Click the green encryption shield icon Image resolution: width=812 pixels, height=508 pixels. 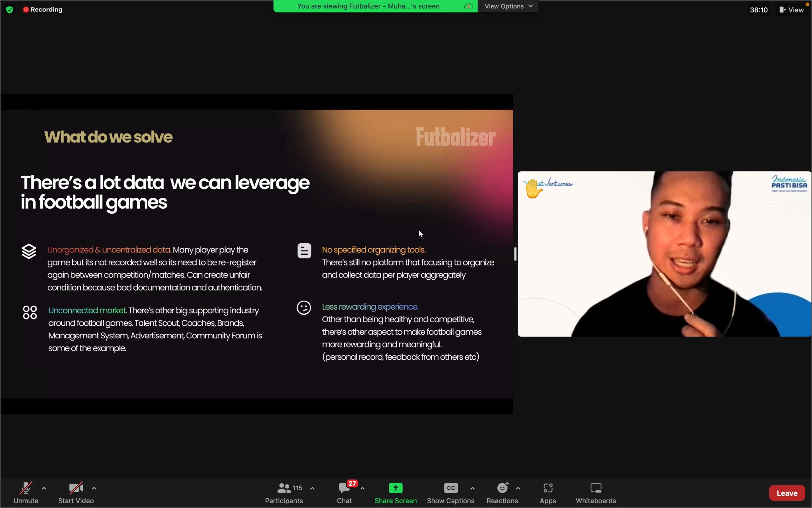tap(10, 10)
